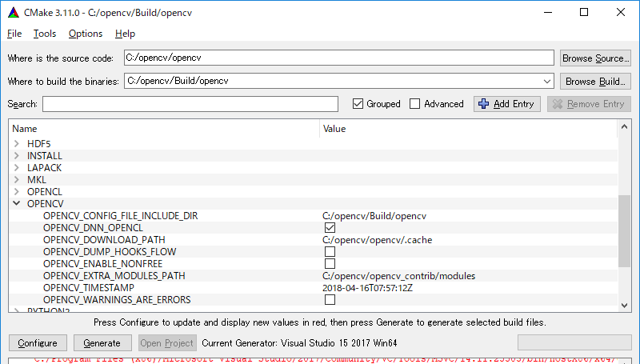
Task: Expand the INSTALL group
Action: pyautogui.click(x=17, y=156)
